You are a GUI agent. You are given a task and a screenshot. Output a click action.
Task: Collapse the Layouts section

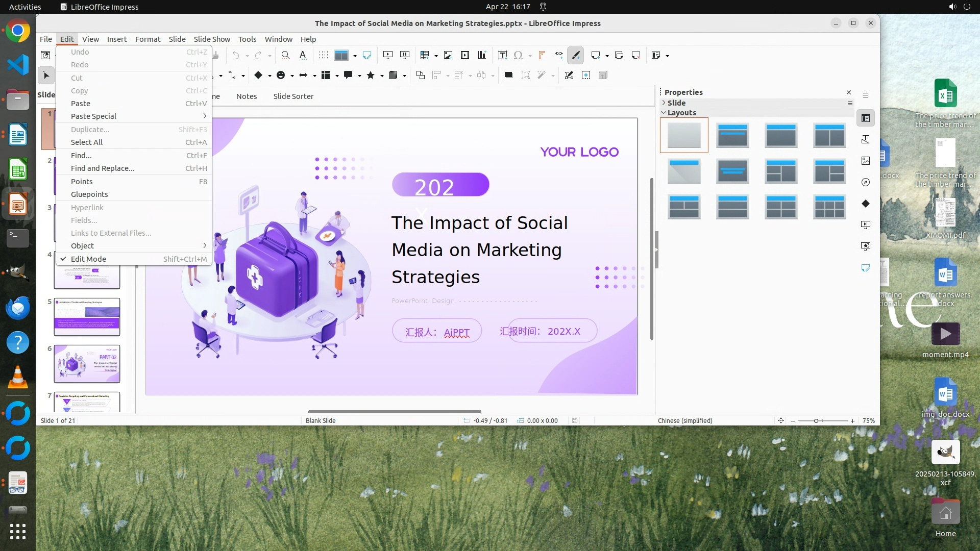tap(681, 113)
